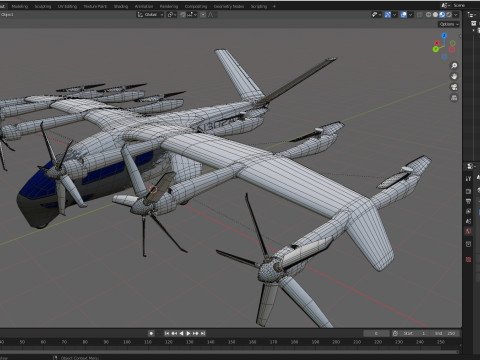Switch perspective/orthographic view grid icon
The width and height of the screenshot is (480, 360).
click(454, 98)
